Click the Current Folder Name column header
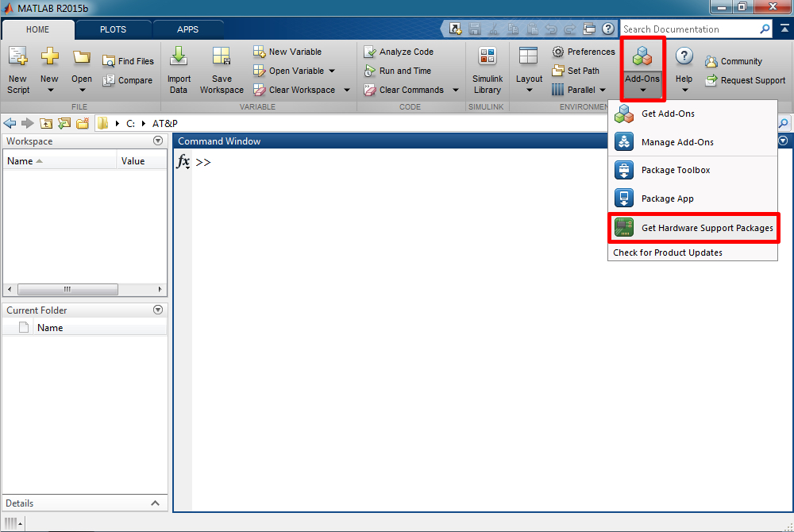 coord(100,328)
